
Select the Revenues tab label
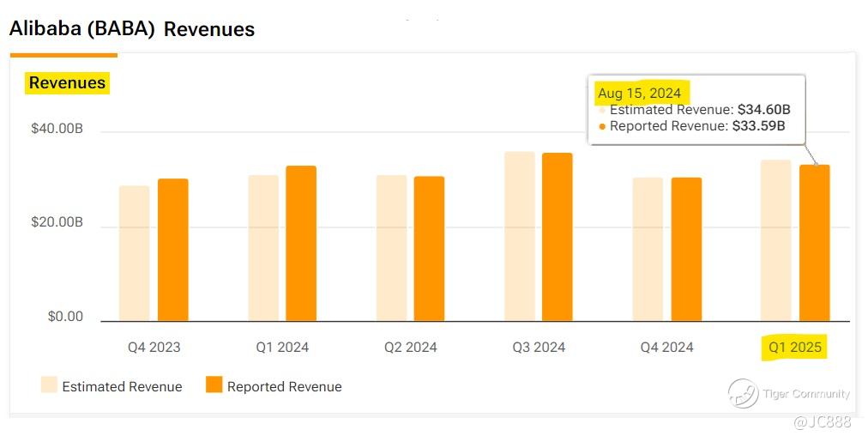(x=67, y=83)
